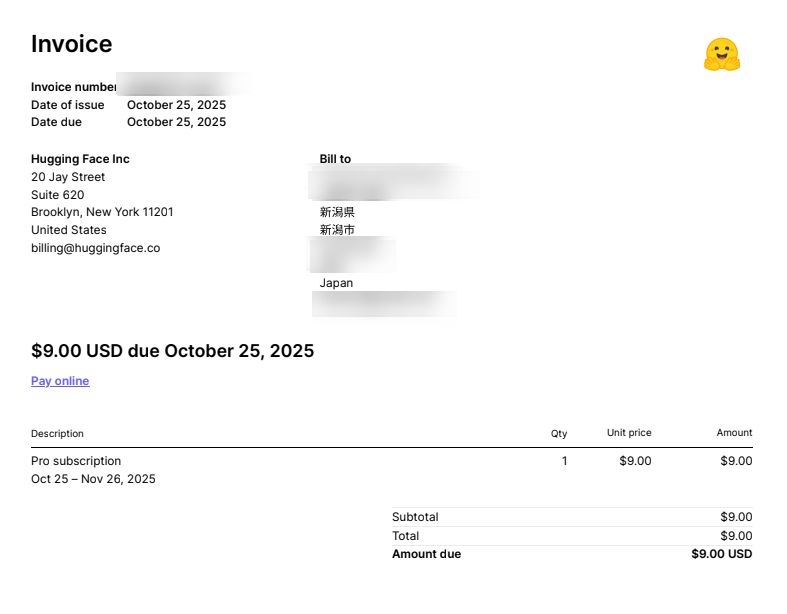Select the Invoice number label
This screenshot has height=614, width=787.
(74, 87)
